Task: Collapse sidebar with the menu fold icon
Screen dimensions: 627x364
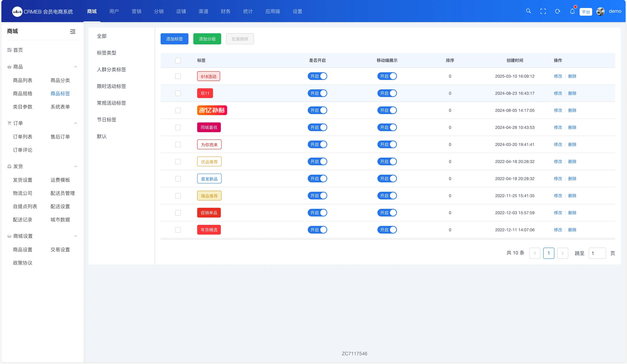Action: pyautogui.click(x=73, y=32)
